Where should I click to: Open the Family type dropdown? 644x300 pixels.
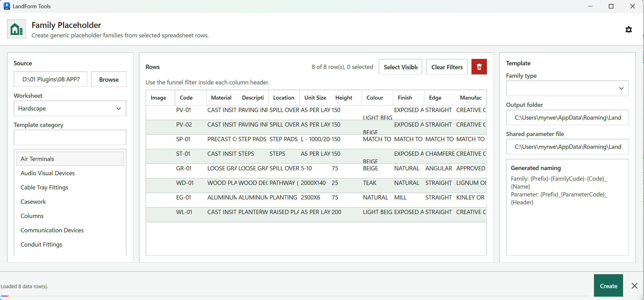[x=567, y=88]
